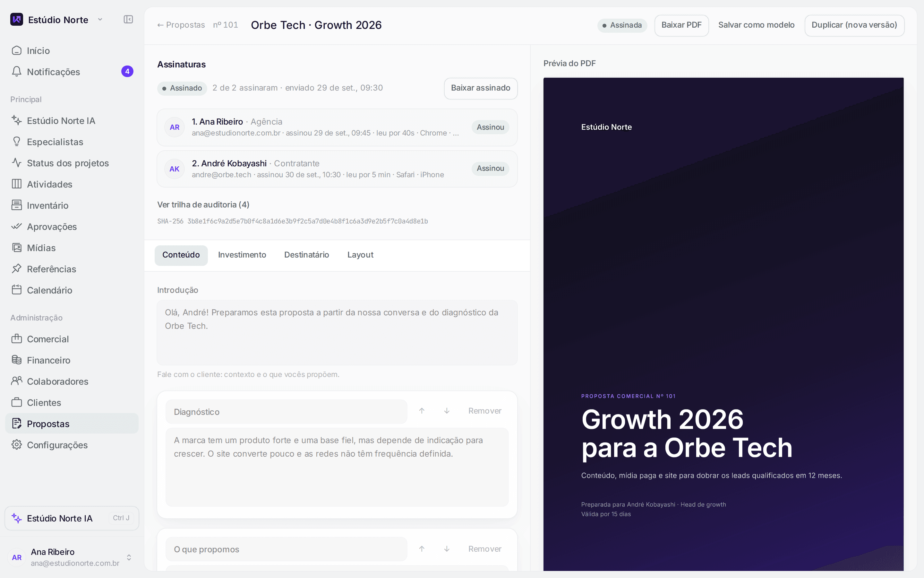
Task: Click Baixar assinado button
Action: [x=480, y=88]
